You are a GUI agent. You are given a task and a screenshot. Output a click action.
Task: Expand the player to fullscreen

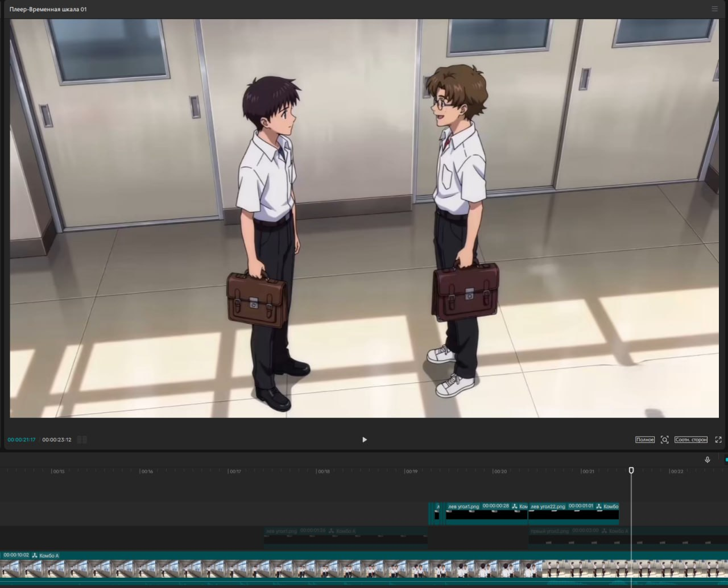tap(718, 440)
